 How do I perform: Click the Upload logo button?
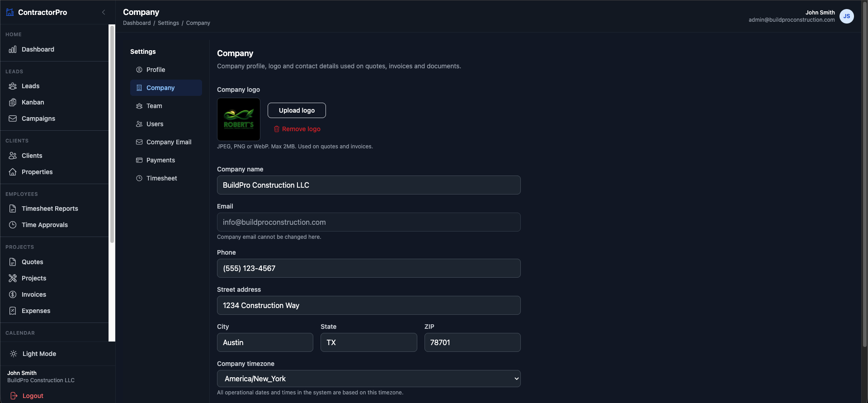click(x=297, y=110)
